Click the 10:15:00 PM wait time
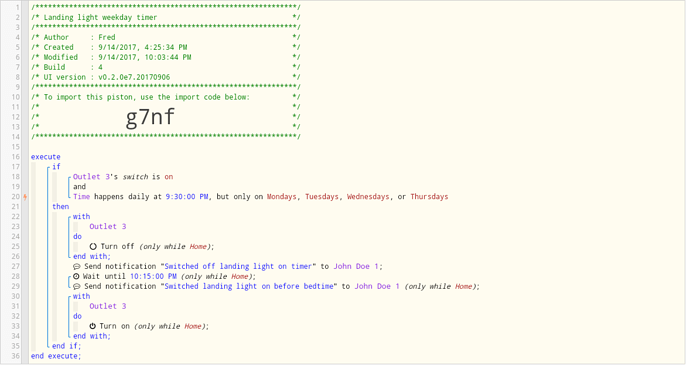The height and width of the screenshot is (369, 690). coord(154,277)
